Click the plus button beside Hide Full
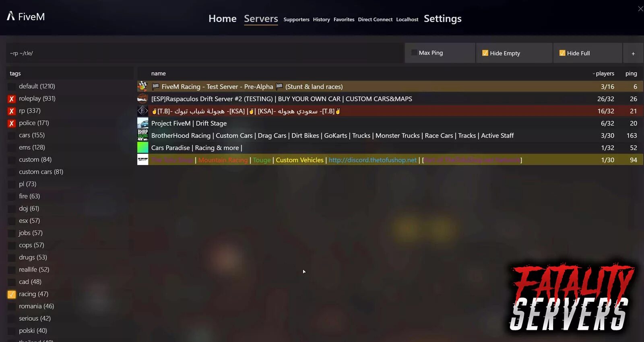Screen dimensions: 644x342 tap(633, 53)
